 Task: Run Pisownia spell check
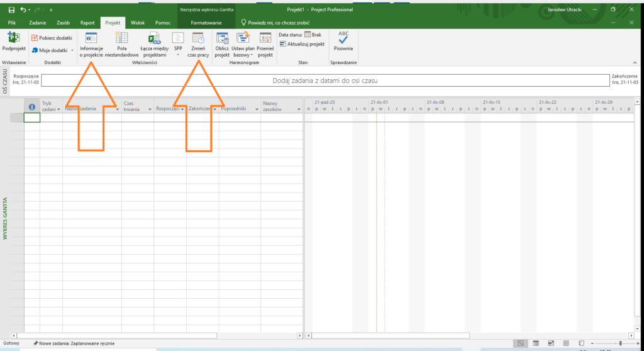343,42
